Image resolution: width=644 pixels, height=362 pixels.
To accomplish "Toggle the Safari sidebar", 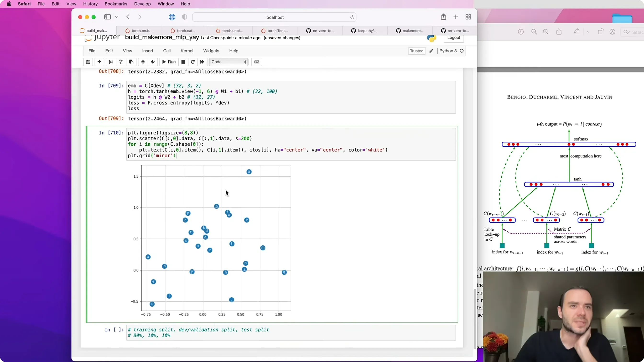I will [x=108, y=17].
